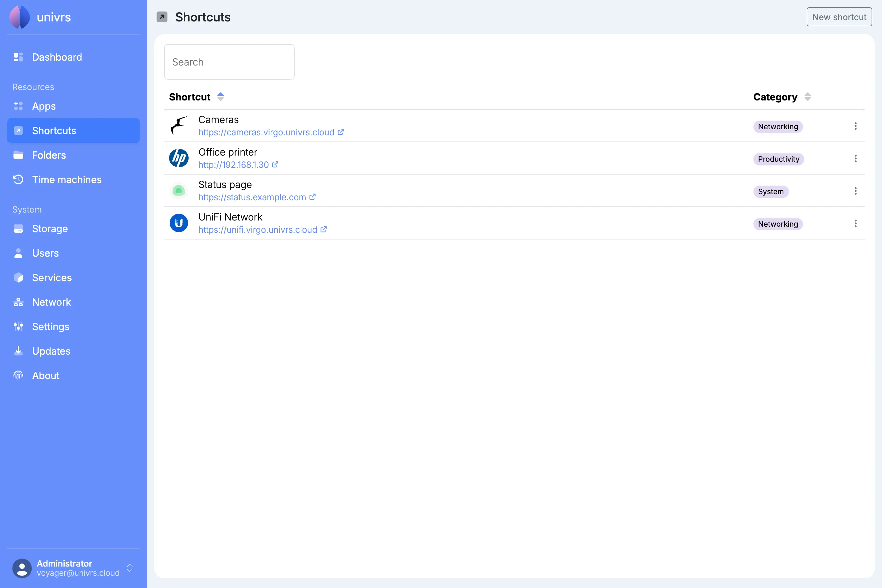Open external link icon beside unifi URL
Image resolution: width=882 pixels, height=588 pixels.
point(324,229)
